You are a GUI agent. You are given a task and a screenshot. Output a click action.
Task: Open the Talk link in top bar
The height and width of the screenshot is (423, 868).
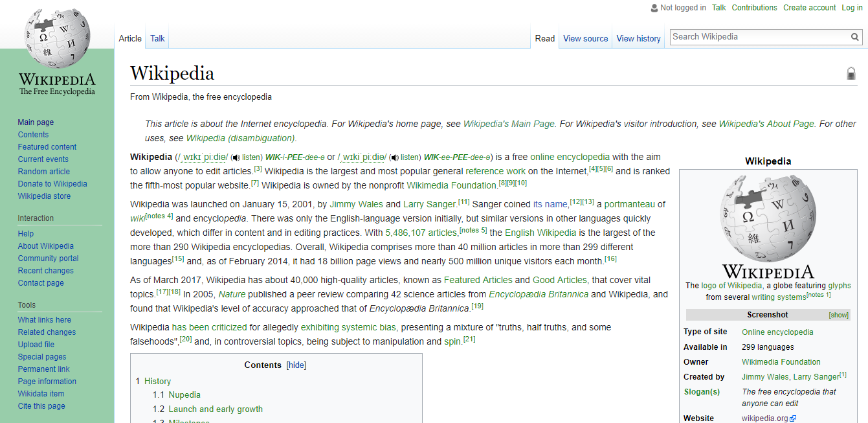pyautogui.click(x=719, y=8)
